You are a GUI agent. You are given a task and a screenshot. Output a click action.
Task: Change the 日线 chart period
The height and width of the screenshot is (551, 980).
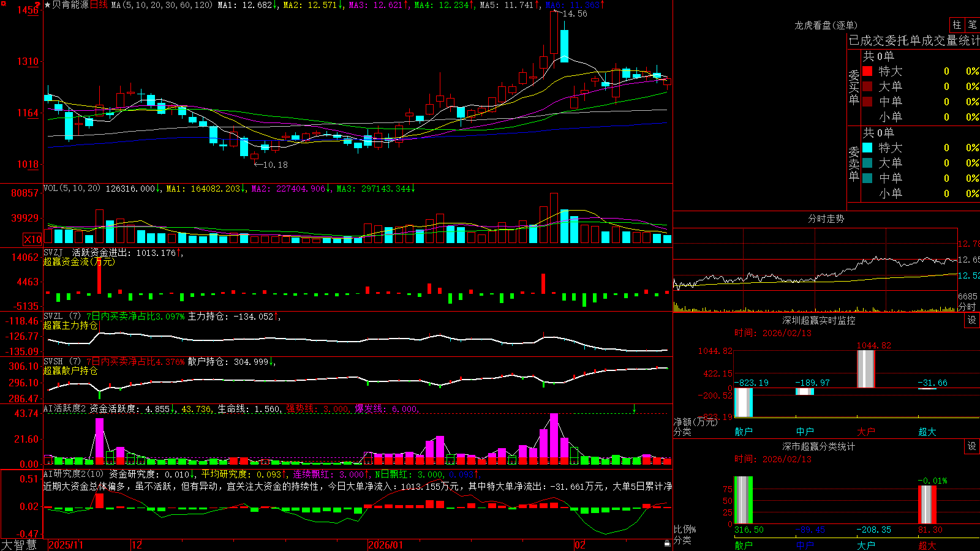point(99,5)
